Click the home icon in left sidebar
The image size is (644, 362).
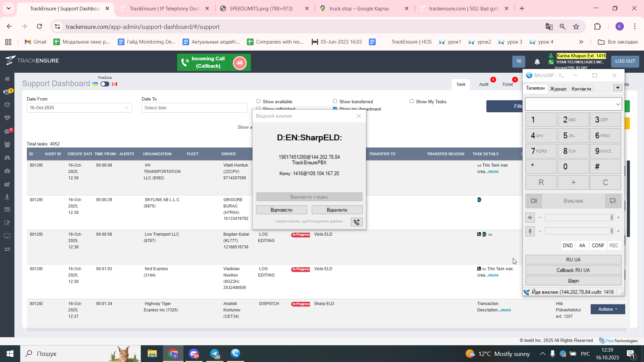click(x=7, y=79)
